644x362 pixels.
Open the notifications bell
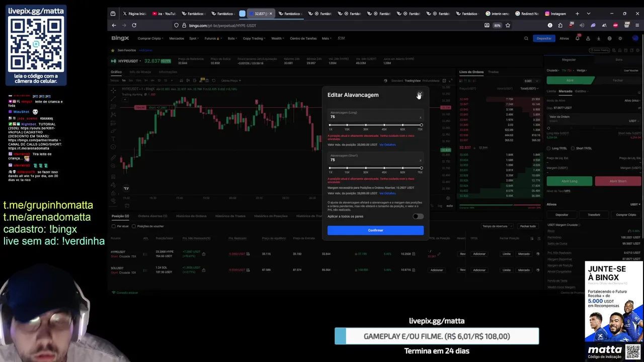(x=577, y=38)
